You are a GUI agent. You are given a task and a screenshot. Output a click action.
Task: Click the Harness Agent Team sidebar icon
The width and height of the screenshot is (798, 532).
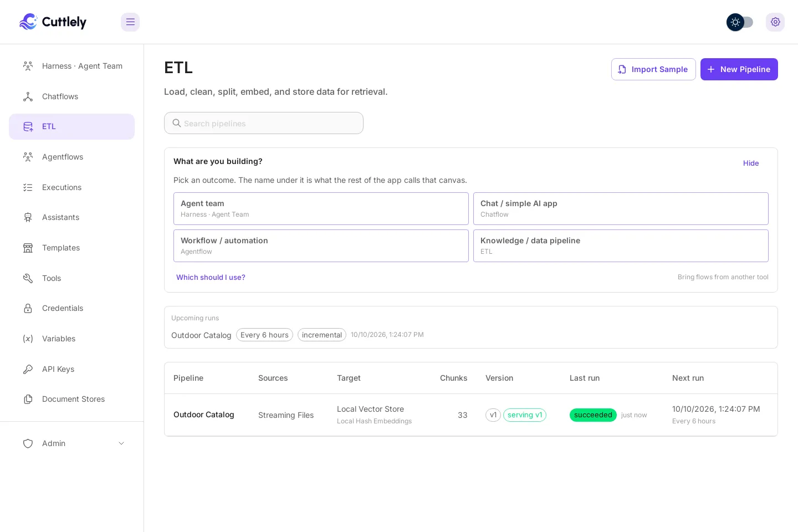28,66
